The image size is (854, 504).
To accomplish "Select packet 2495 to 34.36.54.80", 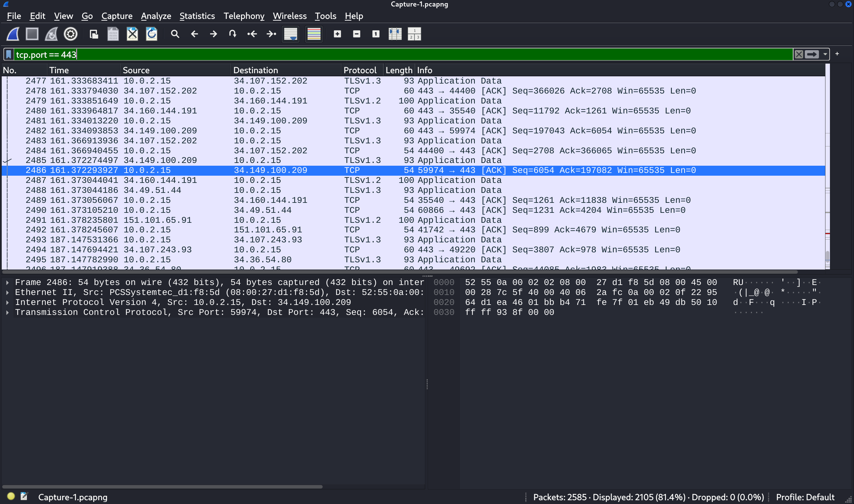I will pyautogui.click(x=413, y=260).
